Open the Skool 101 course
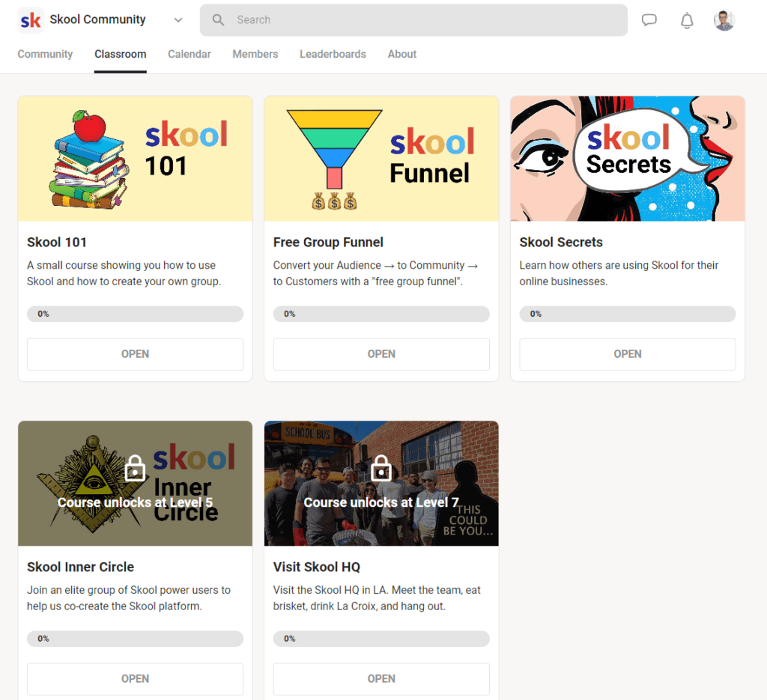Image resolution: width=767 pixels, height=700 pixels. [x=135, y=353]
